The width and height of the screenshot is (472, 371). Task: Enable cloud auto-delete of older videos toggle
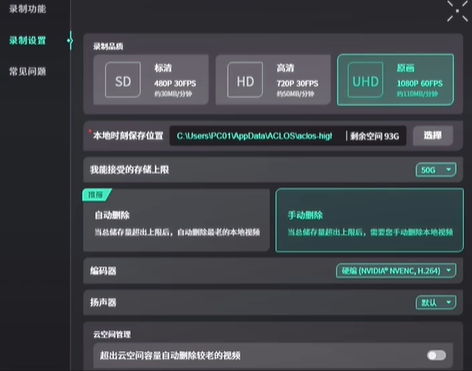pos(437,355)
